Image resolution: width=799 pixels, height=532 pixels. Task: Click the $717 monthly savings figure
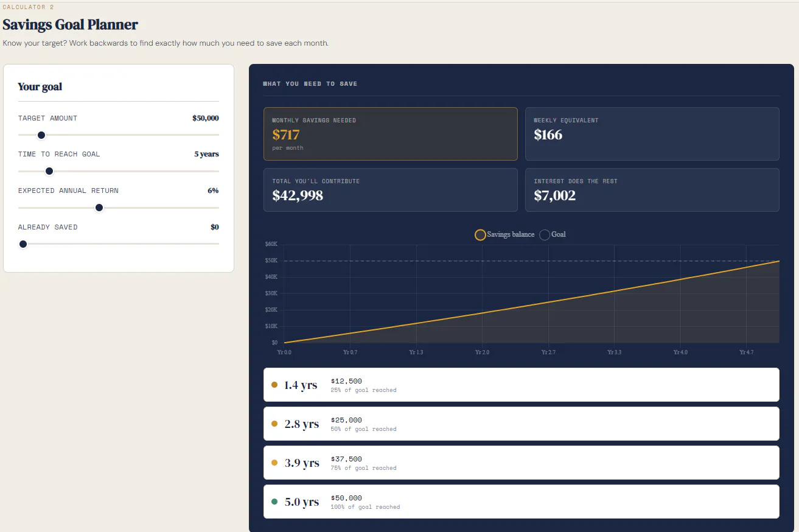click(286, 135)
